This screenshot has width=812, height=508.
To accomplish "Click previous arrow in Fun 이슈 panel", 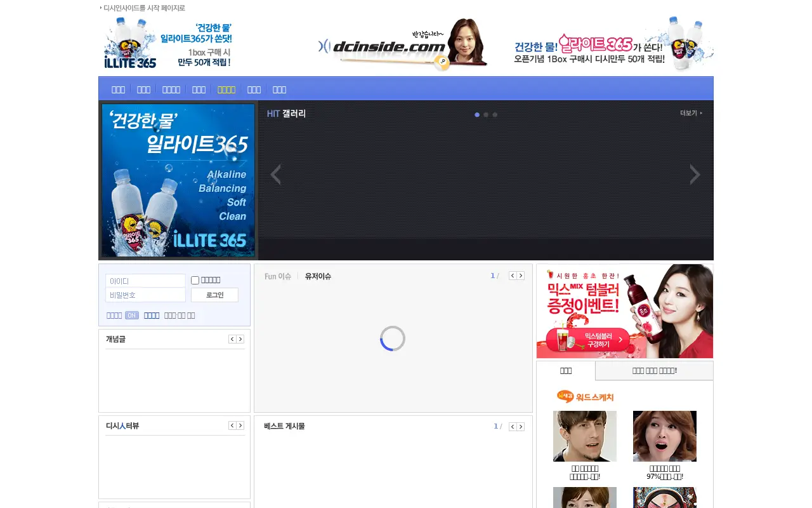I will (x=513, y=276).
